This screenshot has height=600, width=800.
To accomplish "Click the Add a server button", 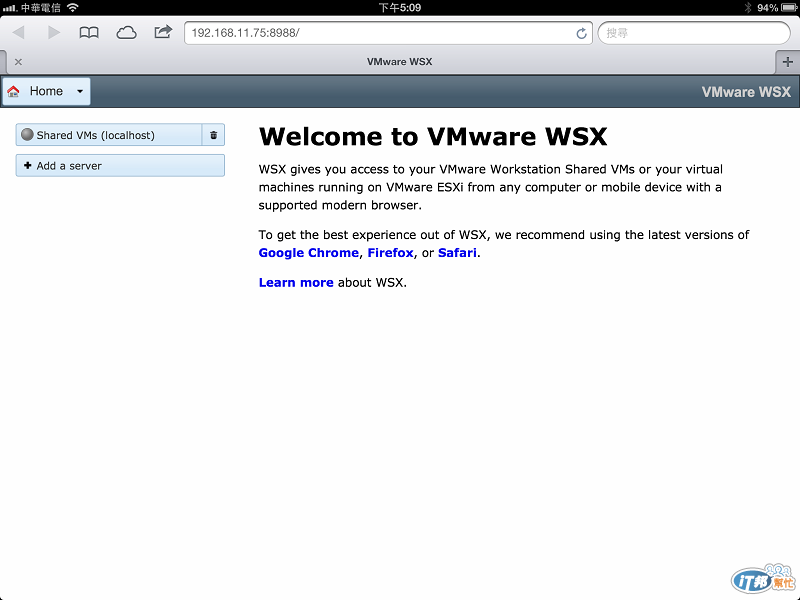I will [x=120, y=166].
